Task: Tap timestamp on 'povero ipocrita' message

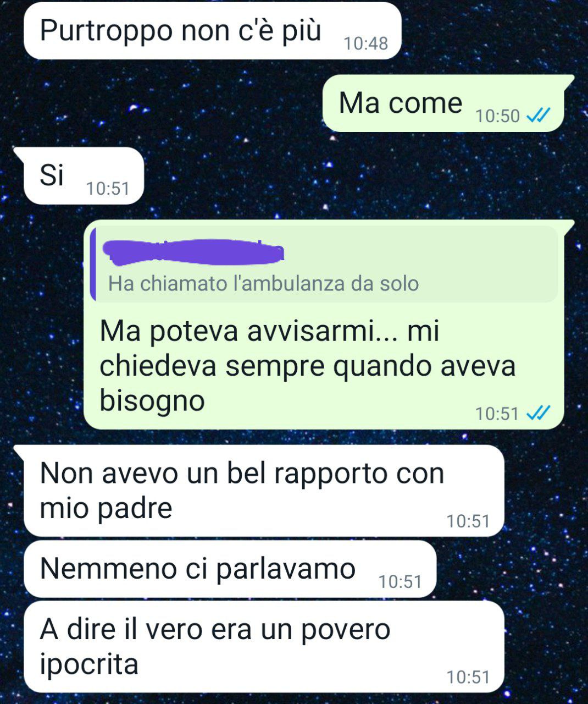Action: pyautogui.click(x=468, y=677)
